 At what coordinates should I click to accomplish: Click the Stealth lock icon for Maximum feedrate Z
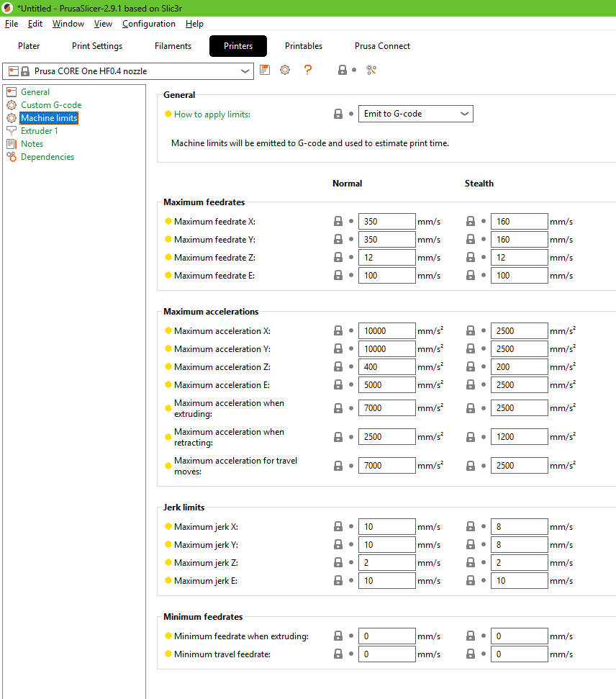point(471,258)
